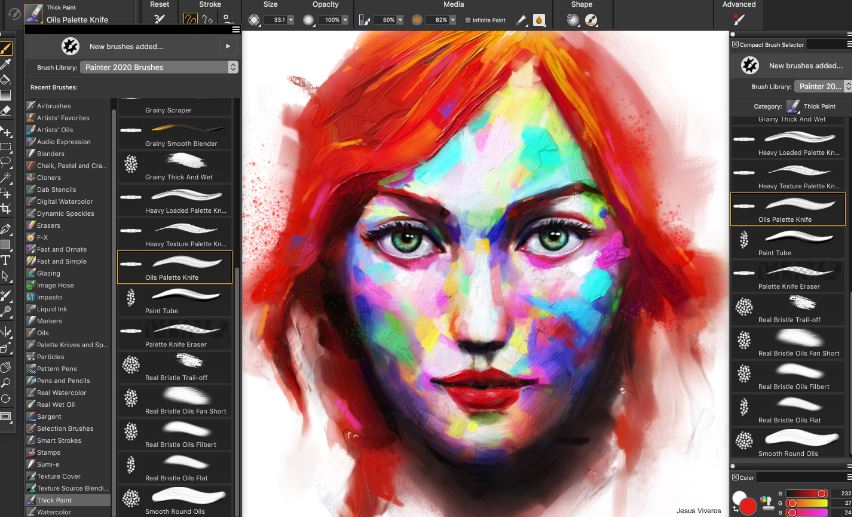Open the Opacity preview icon
The image size is (852, 517).
tap(308, 20)
